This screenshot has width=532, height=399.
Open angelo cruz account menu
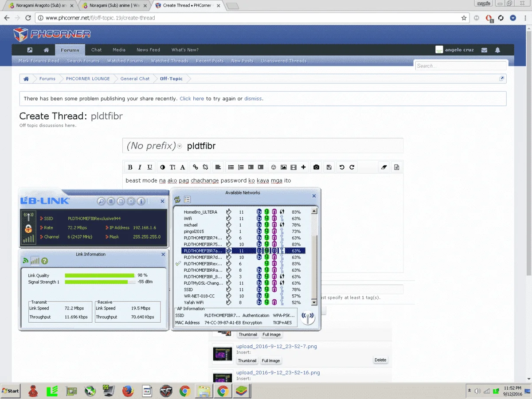[x=454, y=50]
